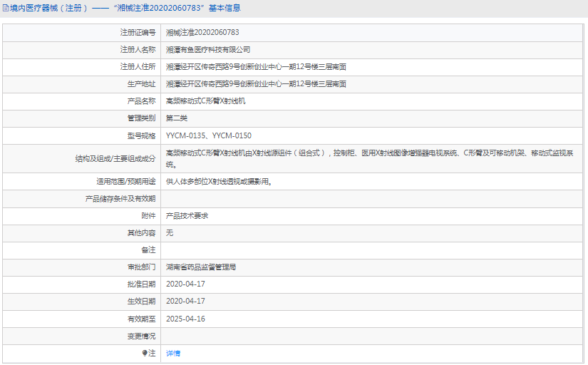Click the 附件 label
The image size is (588, 365).
[x=148, y=216]
